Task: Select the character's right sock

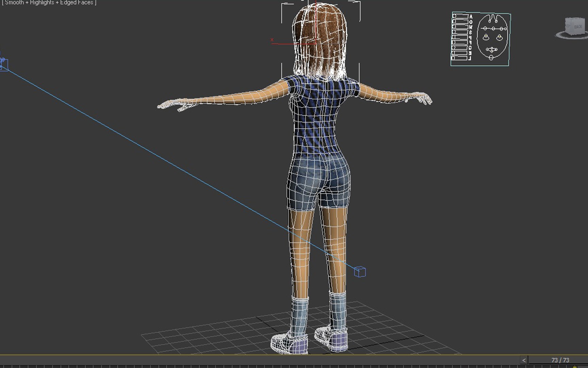Action: click(x=338, y=311)
